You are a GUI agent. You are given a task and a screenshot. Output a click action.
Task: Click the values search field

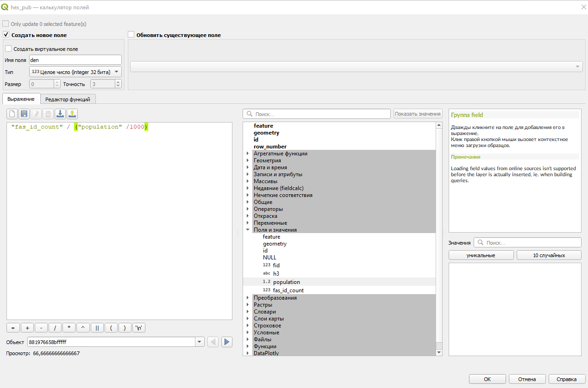coord(527,242)
